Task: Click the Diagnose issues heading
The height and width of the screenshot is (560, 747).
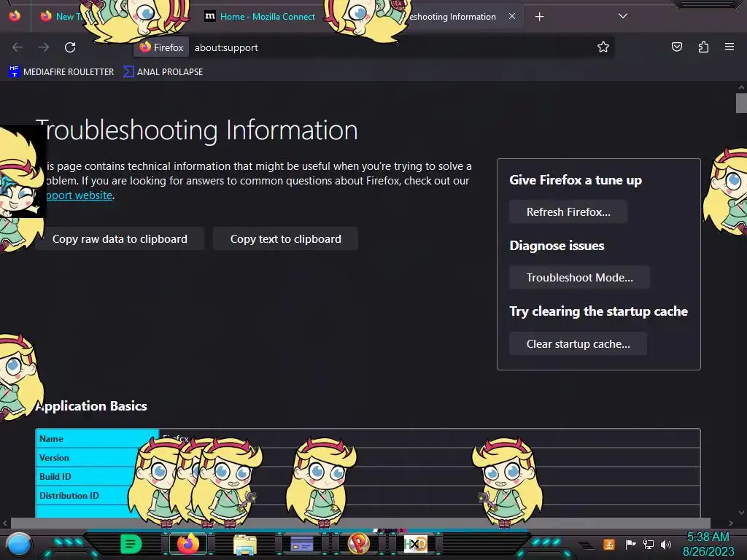Action: 557,246
